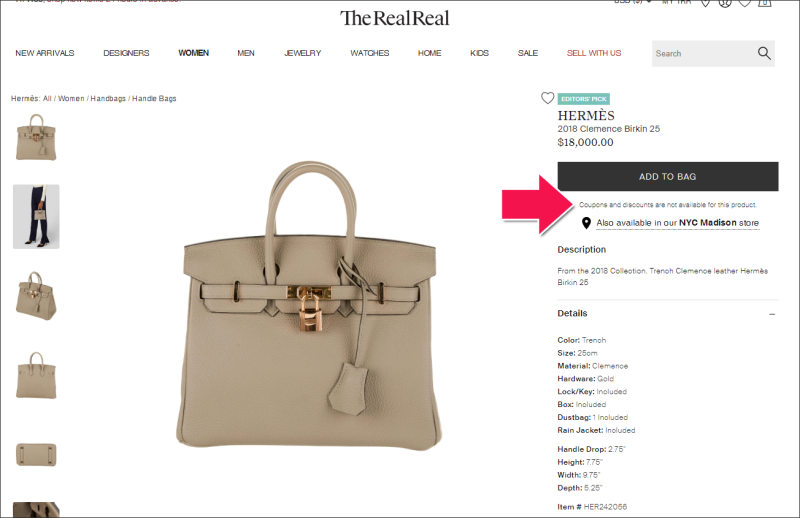Open the shopping bag icon in the header
The image size is (800, 518).
764,3
